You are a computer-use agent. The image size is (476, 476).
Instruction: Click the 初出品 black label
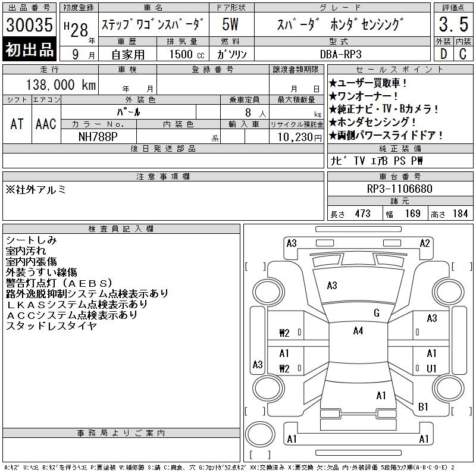pos(30,49)
